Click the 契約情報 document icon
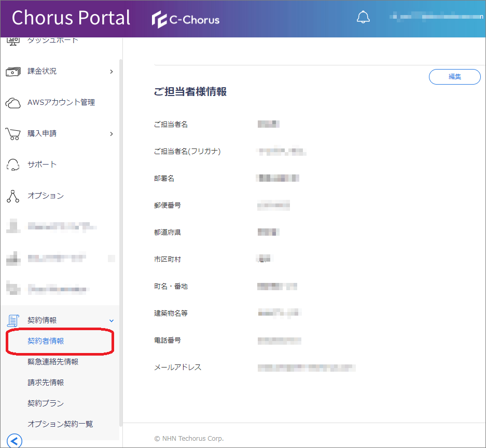Viewport: 486px width, 448px height. tap(13, 320)
